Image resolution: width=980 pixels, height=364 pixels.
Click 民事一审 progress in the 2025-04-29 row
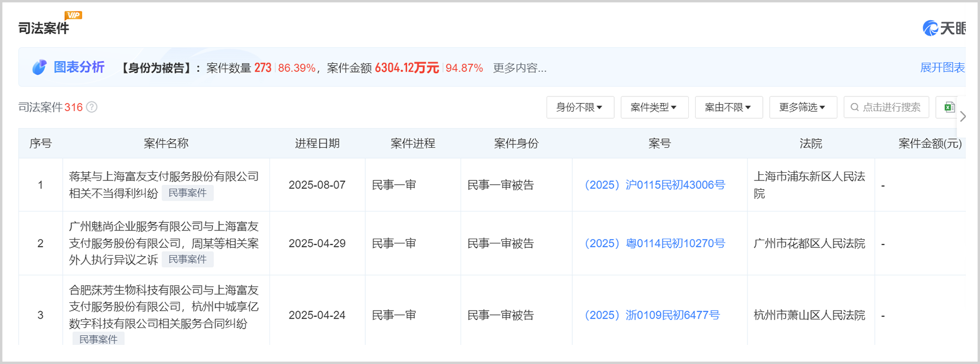(x=394, y=244)
